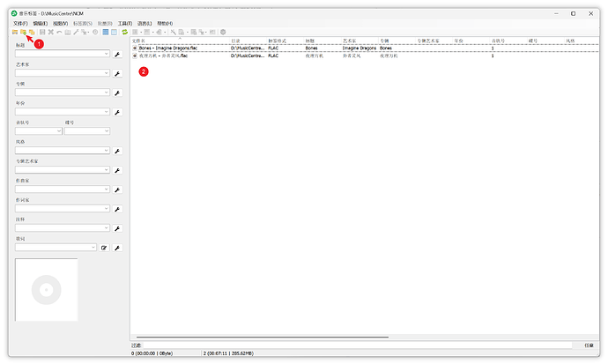608x364 pixels.
Task: Open the 文件(F) menu
Action: click(x=20, y=24)
